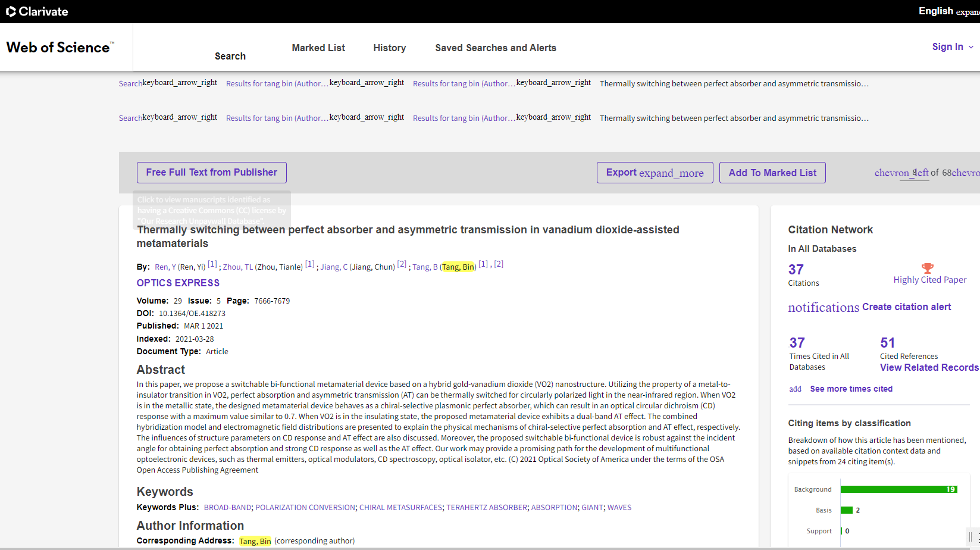The image size is (980, 550).
Task: Click affiliation [2] after Jiang, Chun
Action: 402,264
